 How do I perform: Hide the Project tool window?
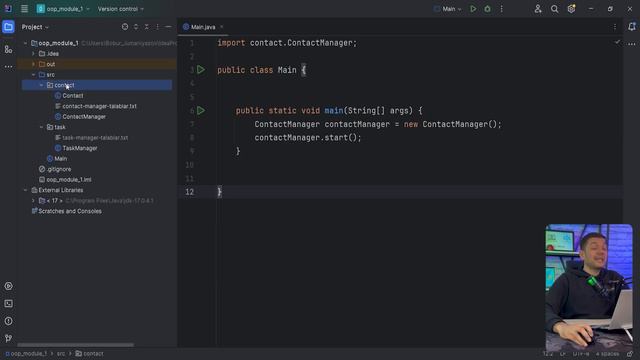168,27
